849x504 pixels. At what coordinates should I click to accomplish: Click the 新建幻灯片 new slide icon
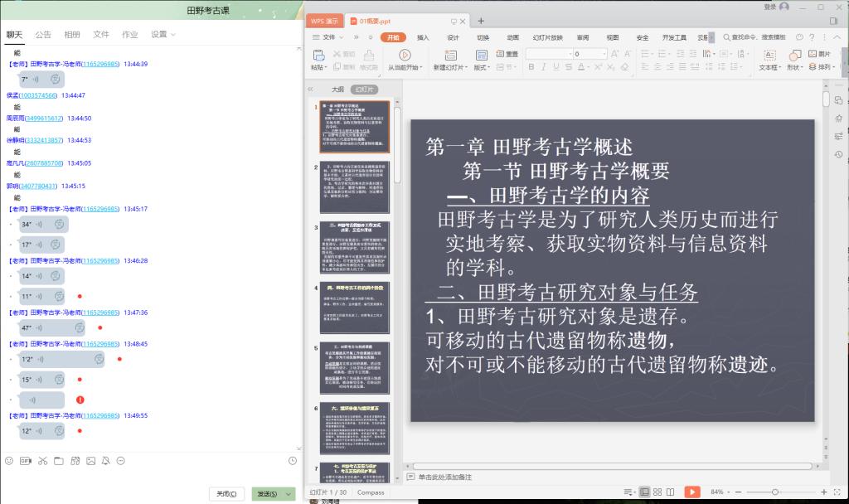449,55
